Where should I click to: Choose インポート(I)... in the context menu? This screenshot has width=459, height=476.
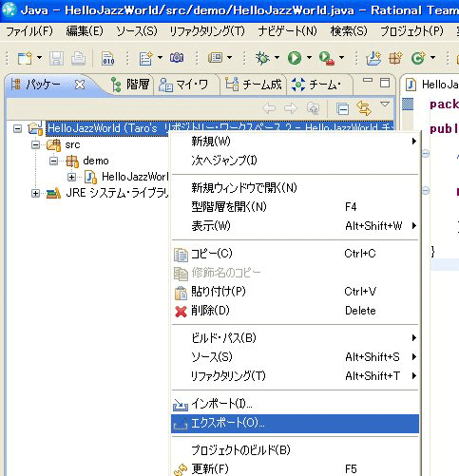295,404
